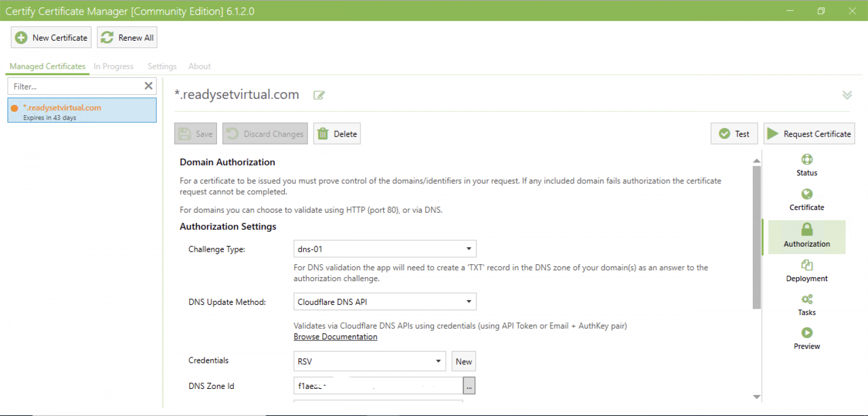The height and width of the screenshot is (416, 868).
Task: Select the Tasks gear icon
Action: pos(806,300)
